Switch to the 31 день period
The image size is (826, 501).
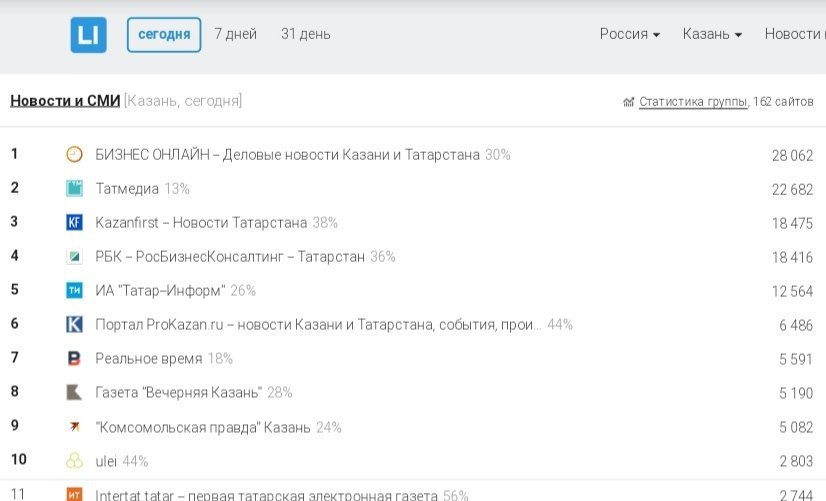tap(305, 34)
